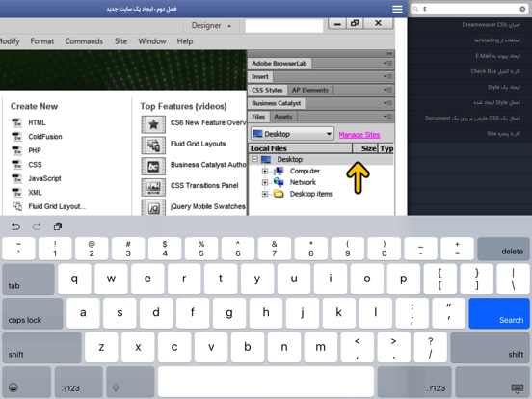Open the Help menu
Screen dimensions: 532x399
click(x=185, y=41)
